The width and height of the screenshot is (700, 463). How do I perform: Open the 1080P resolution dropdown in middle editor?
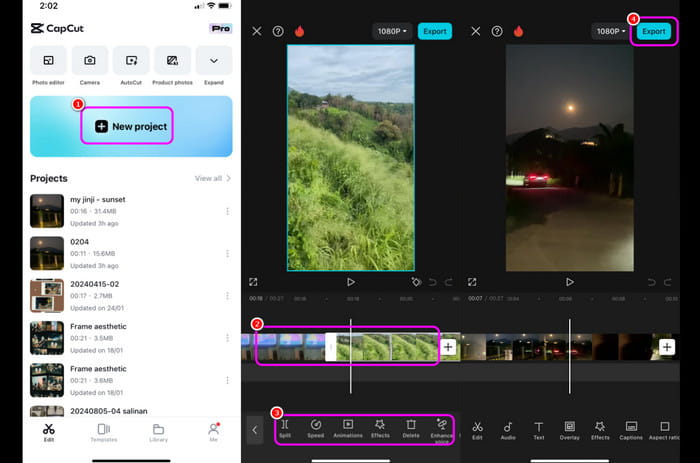coord(392,31)
